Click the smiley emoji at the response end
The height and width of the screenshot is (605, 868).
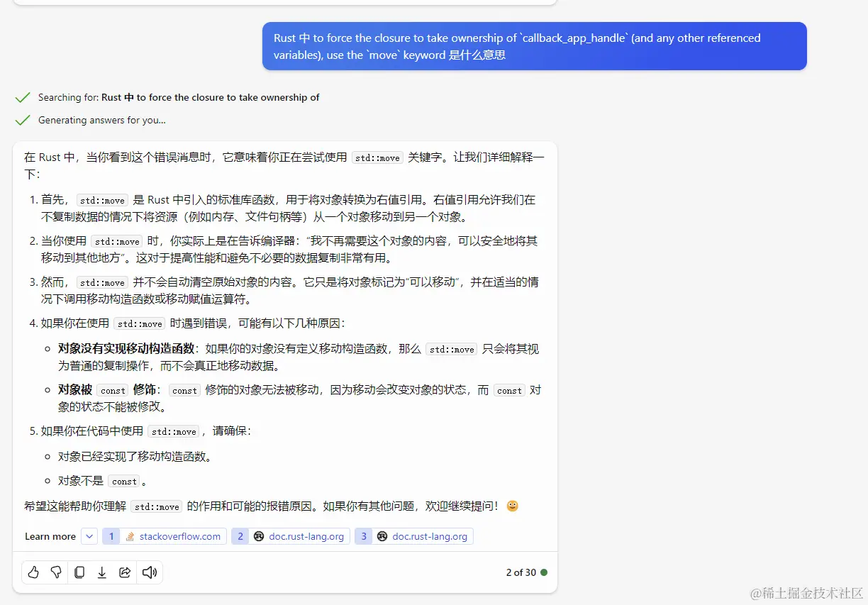click(512, 506)
